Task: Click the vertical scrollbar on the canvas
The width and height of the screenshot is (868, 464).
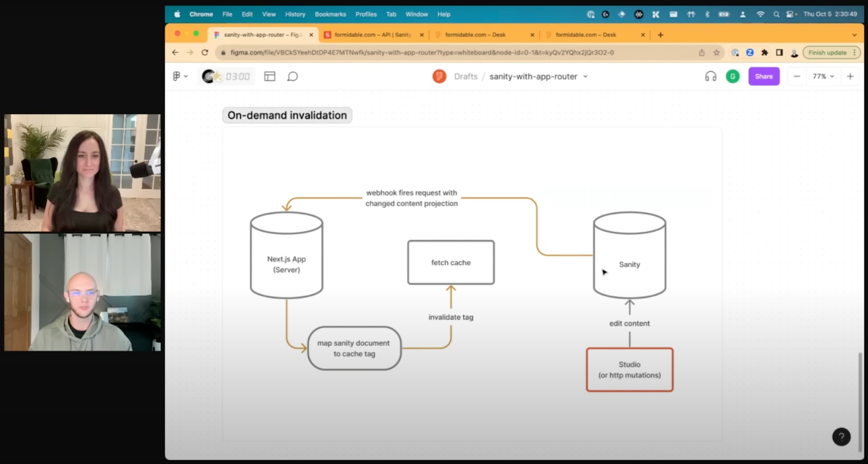Action: click(860, 402)
